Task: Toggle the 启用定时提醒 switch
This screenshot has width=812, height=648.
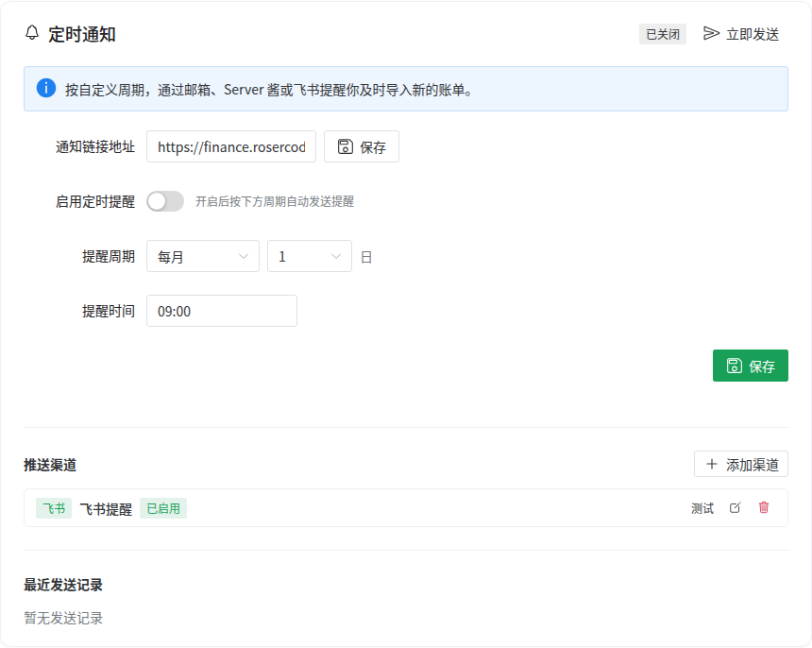Action: point(165,201)
